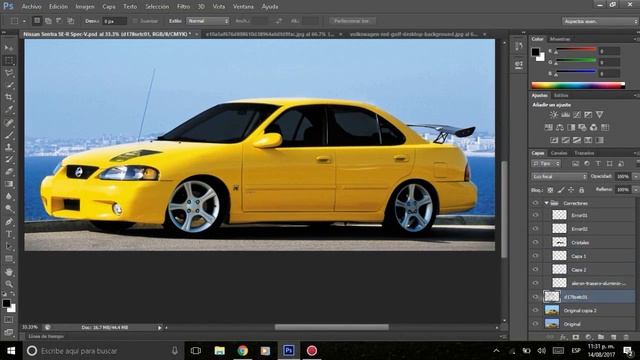Hide the Correctores group

coord(535,203)
